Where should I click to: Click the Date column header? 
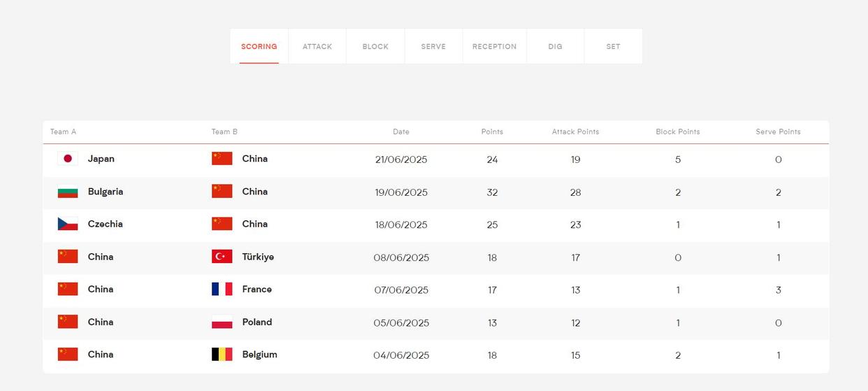[x=401, y=131]
